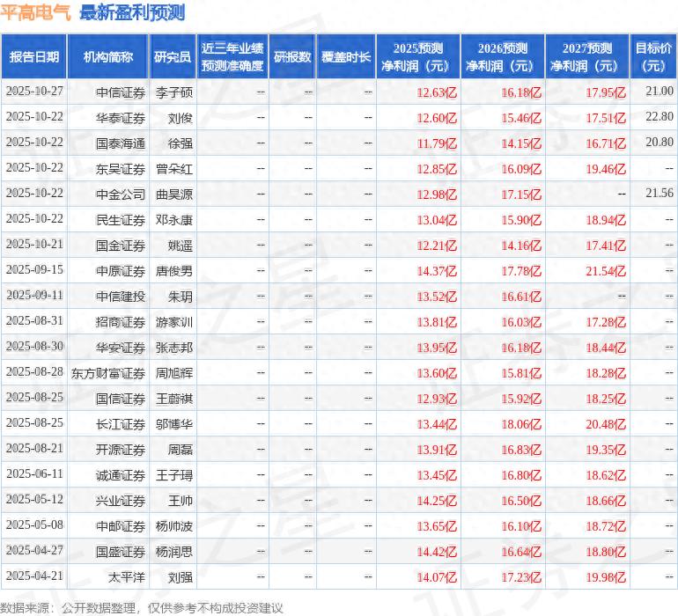Click the 报告日期 column header
The image size is (678, 616).
click(33, 56)
